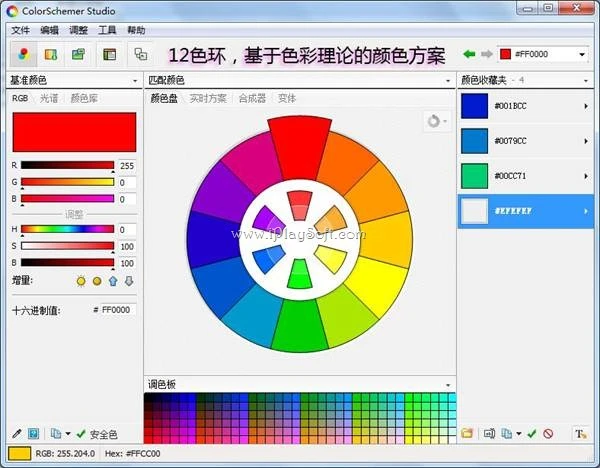Image resolution: width=600 pixels, height=468 pixels.
Task: Pick the eyedropper tool
Action: 17,434
